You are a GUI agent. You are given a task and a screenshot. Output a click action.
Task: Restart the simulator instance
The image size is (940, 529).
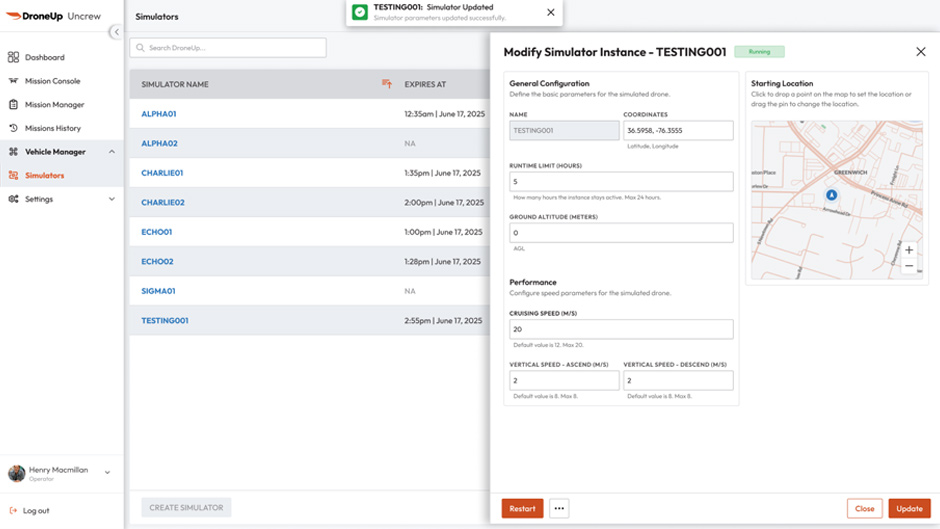pos(522,508)
